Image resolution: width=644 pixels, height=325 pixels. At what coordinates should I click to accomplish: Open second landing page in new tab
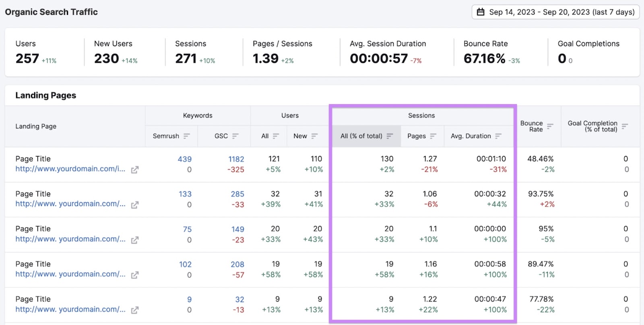point(135,205)
